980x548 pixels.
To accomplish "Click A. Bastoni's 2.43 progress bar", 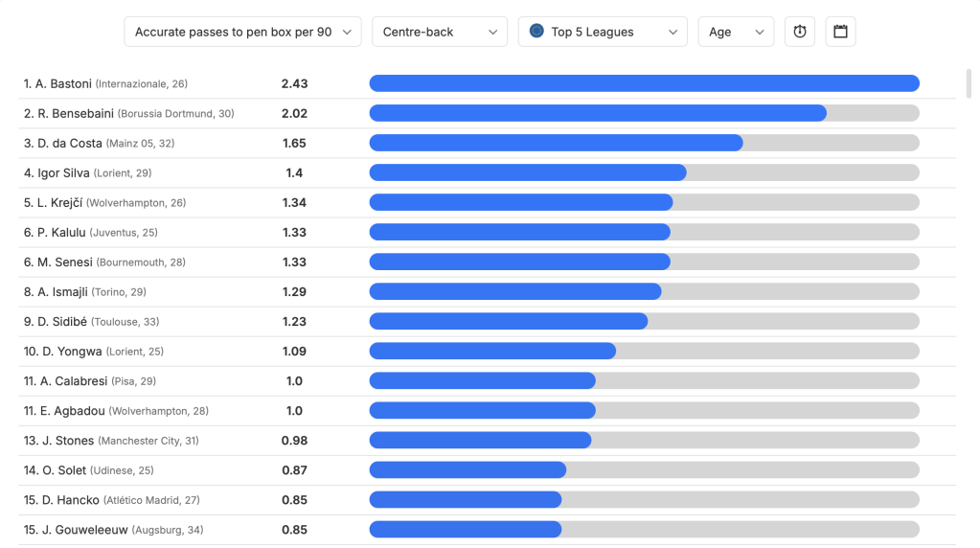I will point(644,83).
